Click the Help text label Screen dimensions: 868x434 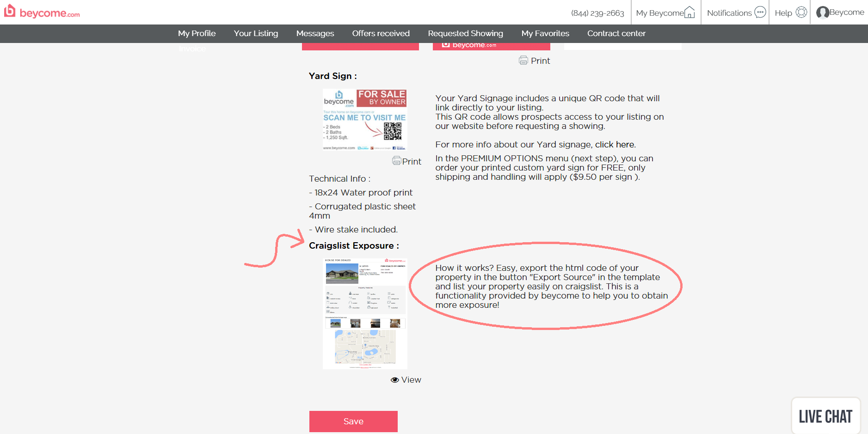click(783, 13)
